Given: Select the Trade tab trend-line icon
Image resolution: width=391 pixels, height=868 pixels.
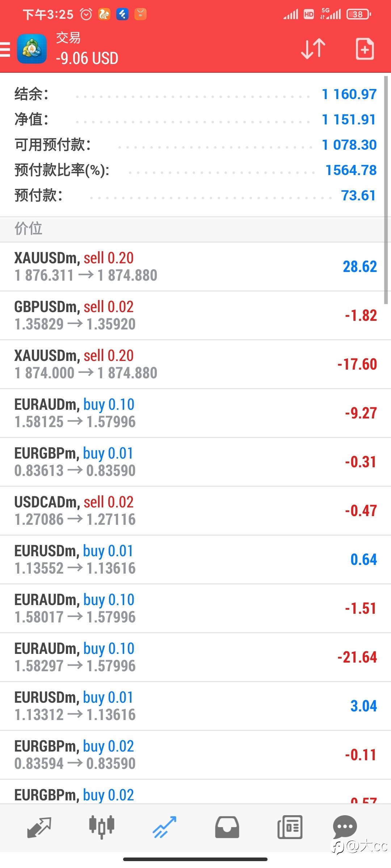Looking at the screenshot, I should click(x=164, y=827).
